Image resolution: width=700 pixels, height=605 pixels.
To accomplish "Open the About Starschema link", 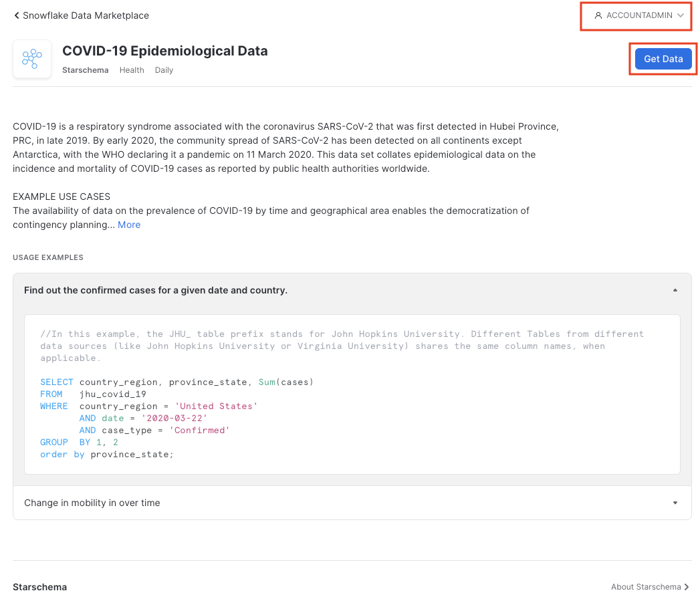I will [645, 587].
